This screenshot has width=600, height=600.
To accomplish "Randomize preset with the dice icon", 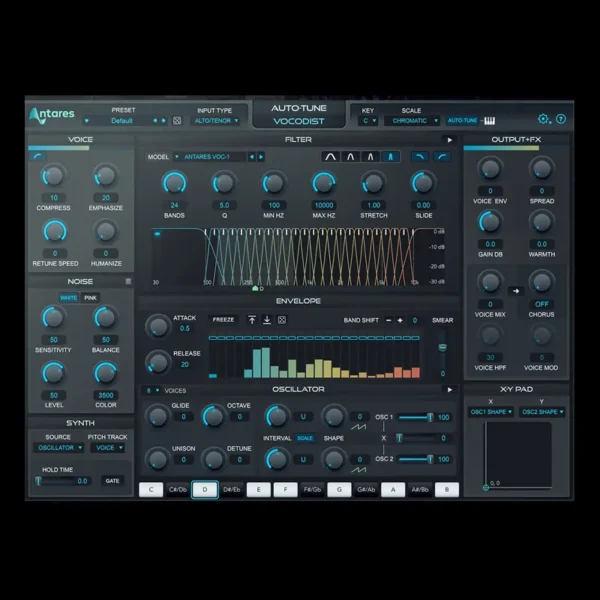I will 177,121.
